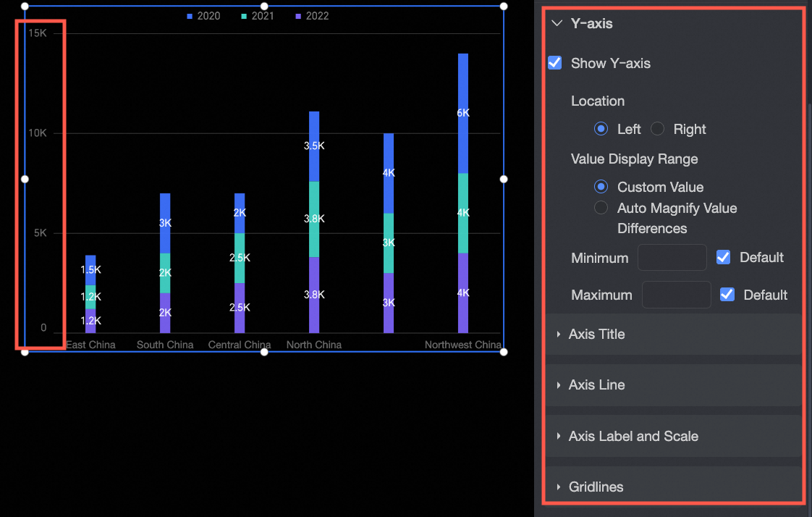Screen dimensions: 812x517
Task: Click the 2.5K teal segment of Central China
Action: click(x=240, y=258)
